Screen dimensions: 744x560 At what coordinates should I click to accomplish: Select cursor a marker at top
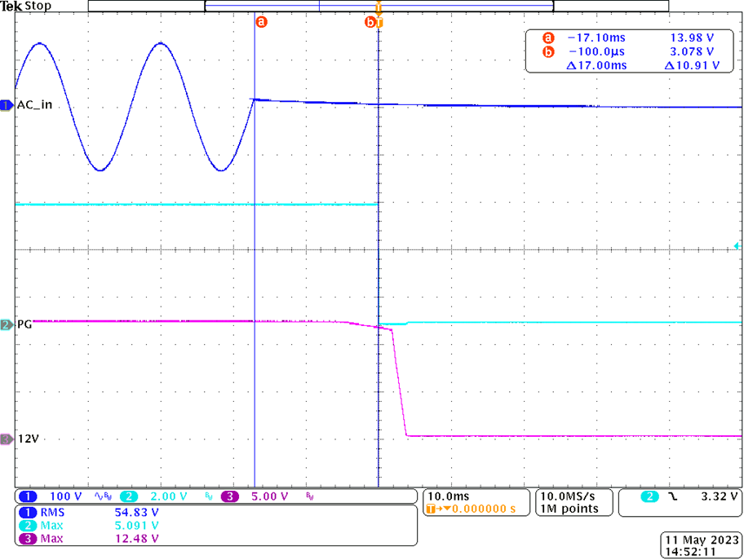tap(261, 22)
